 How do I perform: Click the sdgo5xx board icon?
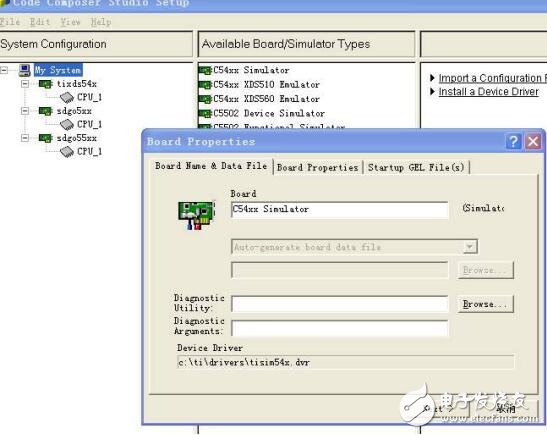point(45,111)
